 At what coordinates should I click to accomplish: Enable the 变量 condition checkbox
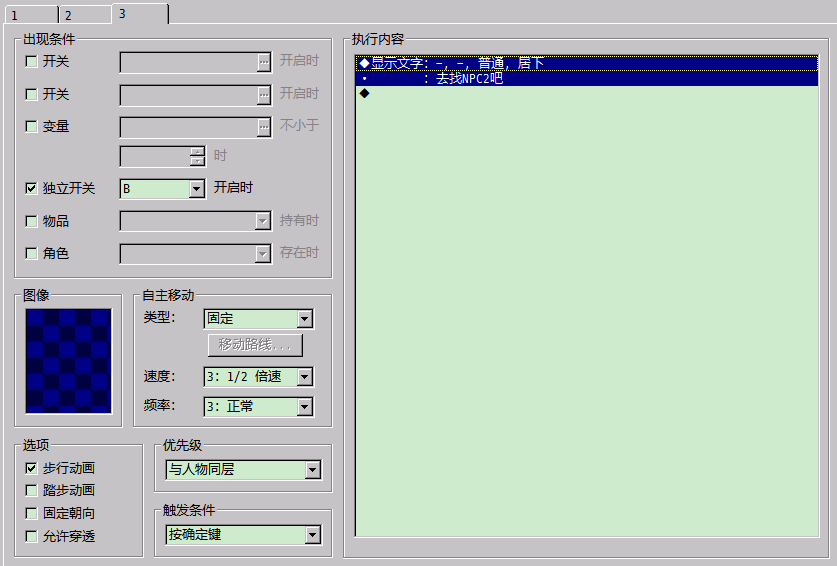click(31, 127)
